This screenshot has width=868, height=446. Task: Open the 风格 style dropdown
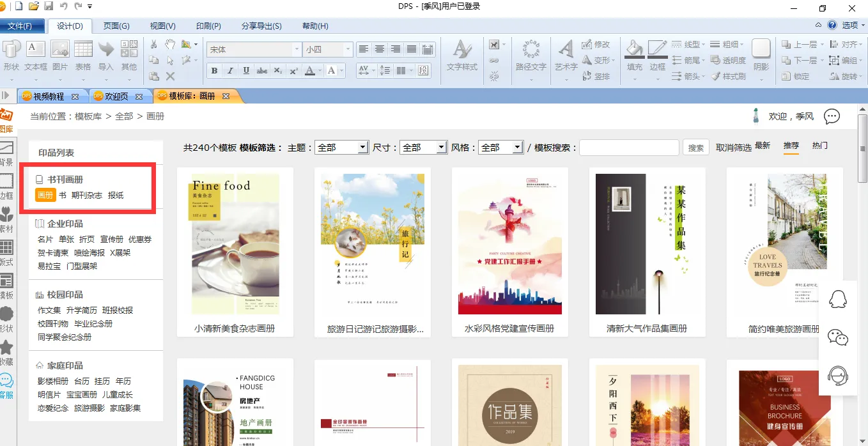click(501, 148)
